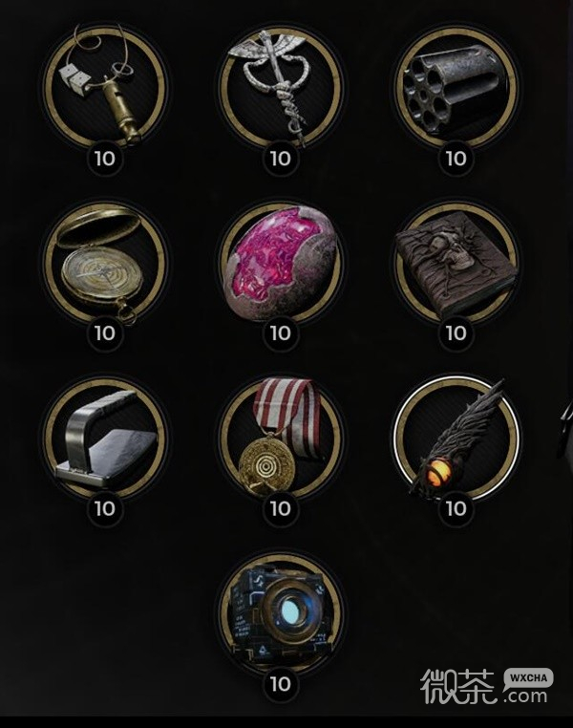Click the 10 badge under the caduceus
The height and width of the screenshot is (728, 573).
[281, 159]
